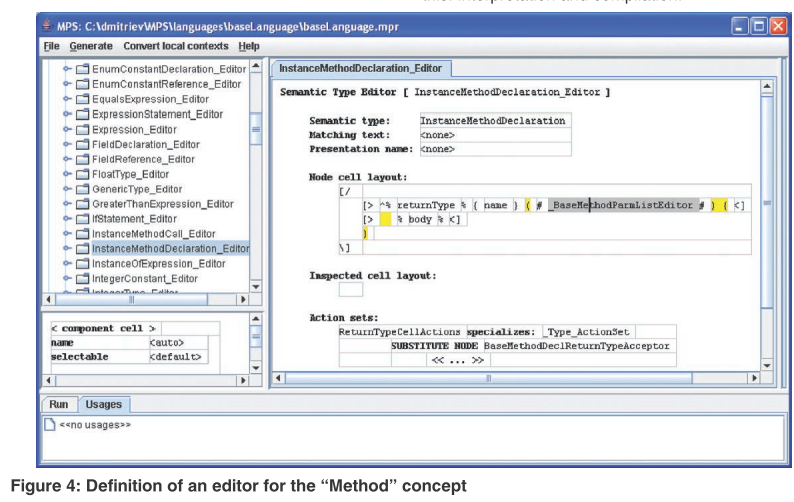794x502 pixels.
Task: Click the Matching text <none> field
Action: (x=495, y=135)
